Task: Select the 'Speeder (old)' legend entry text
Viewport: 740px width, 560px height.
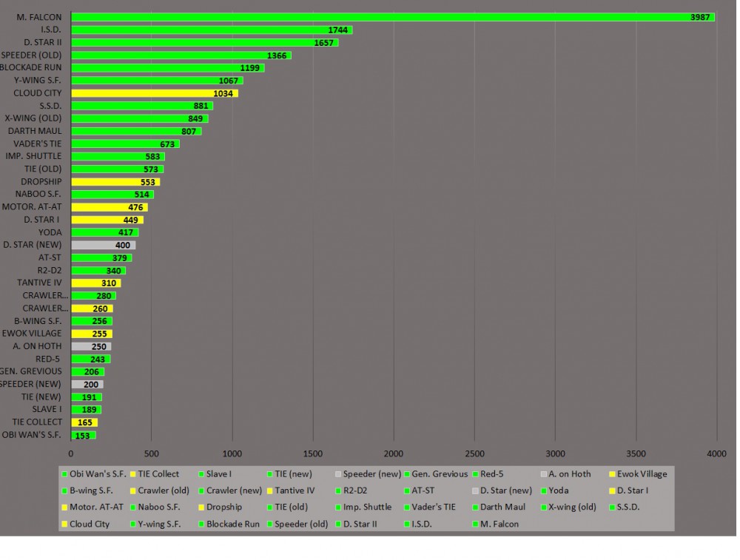Action: 301,524
